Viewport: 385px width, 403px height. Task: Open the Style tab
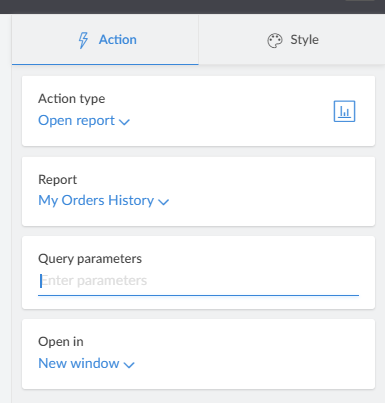(292, 40)
